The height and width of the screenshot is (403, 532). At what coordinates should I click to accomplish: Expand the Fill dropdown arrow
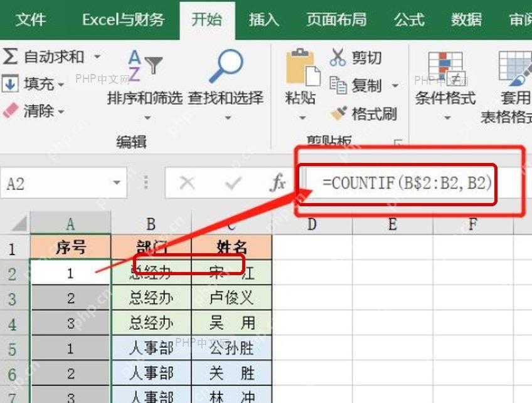tap(61, 84)
